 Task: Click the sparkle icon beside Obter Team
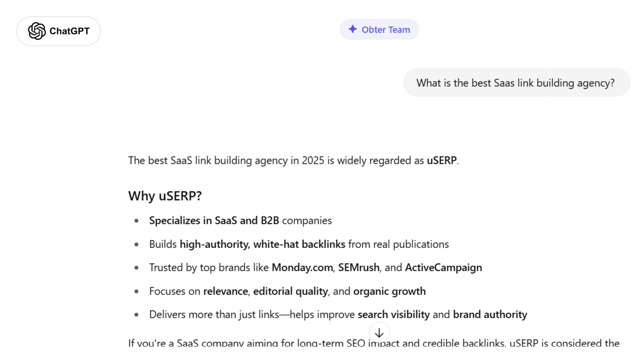[x=353, y=29]
